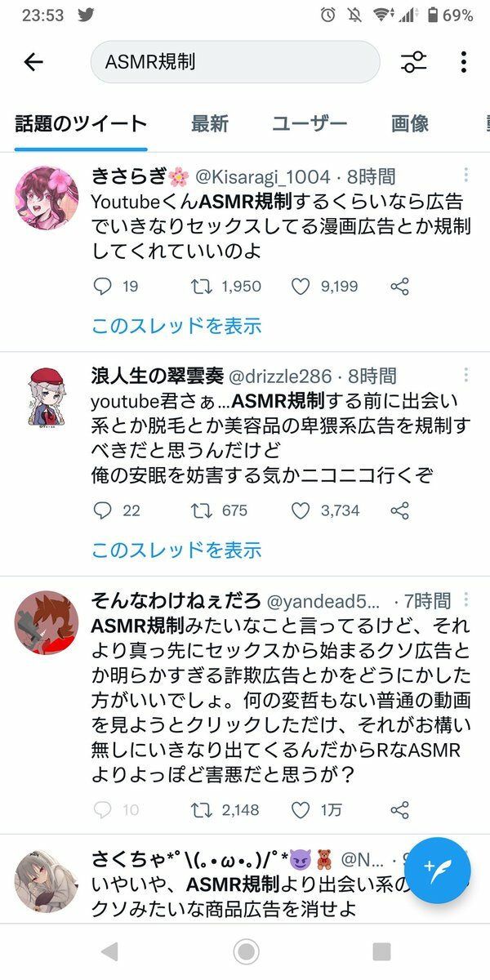Like そんなわけねぇだろ's tweet with 1万 likes

(x=301, y=810)
